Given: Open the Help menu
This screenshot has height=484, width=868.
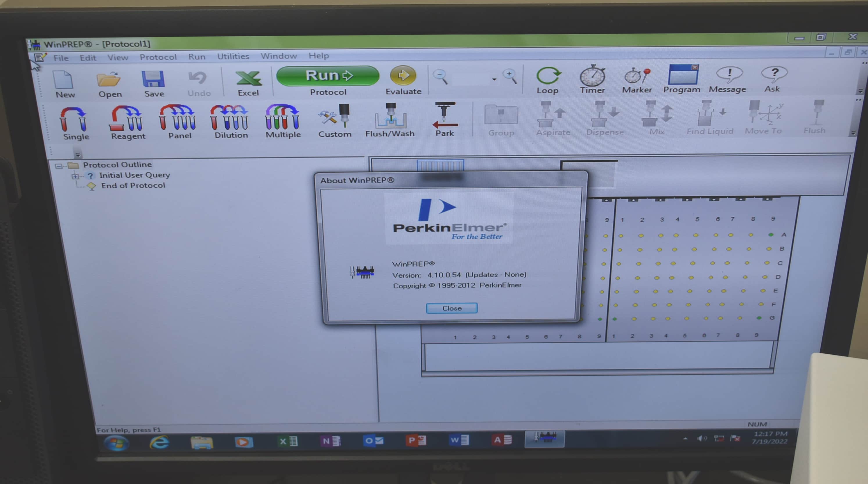Looking at the screenshot, I should coord(318,56).
